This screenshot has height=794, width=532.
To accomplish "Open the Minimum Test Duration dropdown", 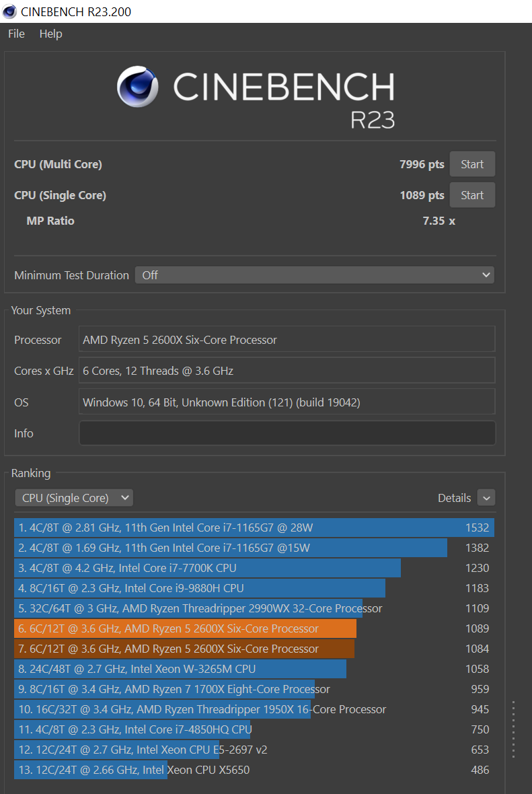I will (x=314, y=275).
